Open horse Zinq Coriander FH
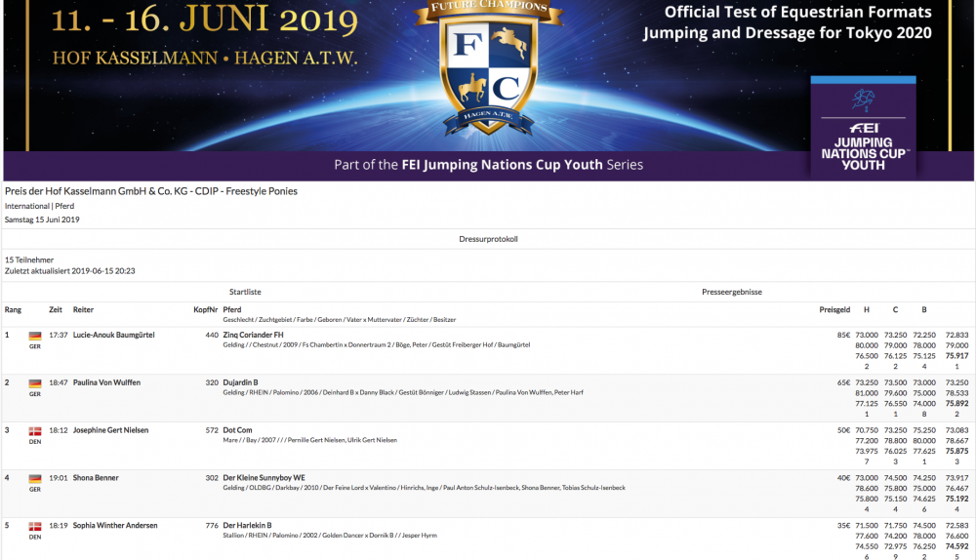 pyautogui.click(x=253, y=335)
